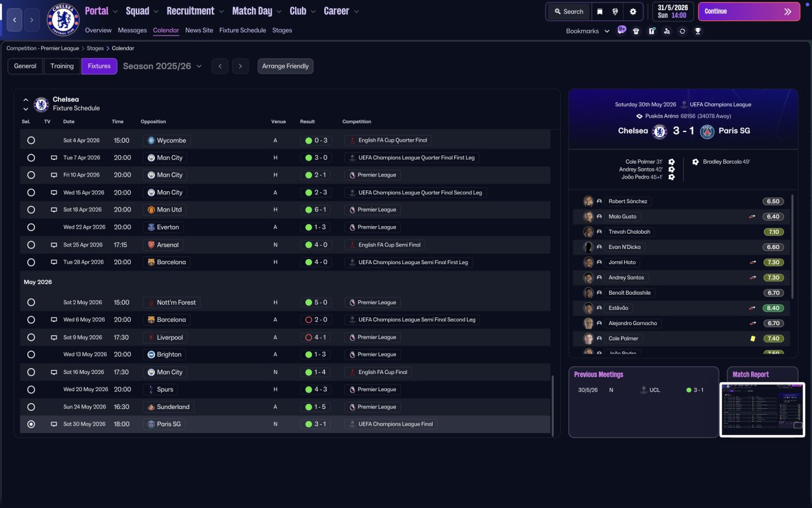Click the Arrange Friendly button
This screenshot has height=508, width=812.
pyautogui.click(x=285, y=66)
